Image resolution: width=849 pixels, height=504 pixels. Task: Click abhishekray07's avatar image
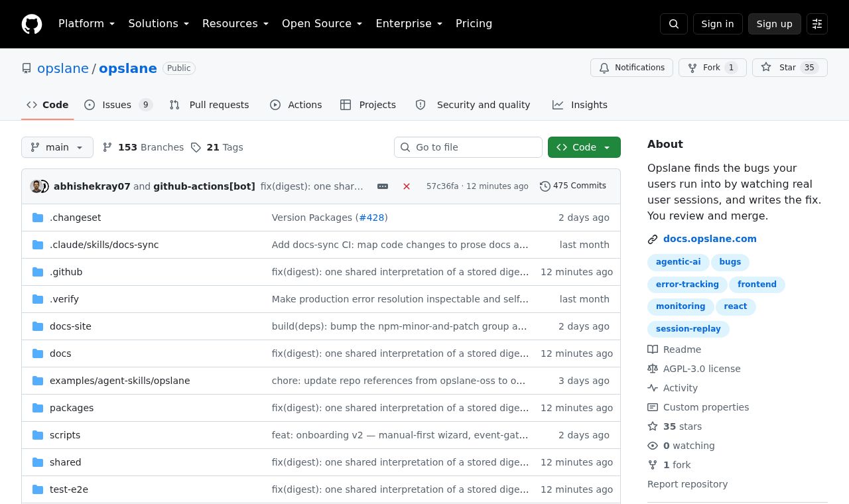[36, 186]
